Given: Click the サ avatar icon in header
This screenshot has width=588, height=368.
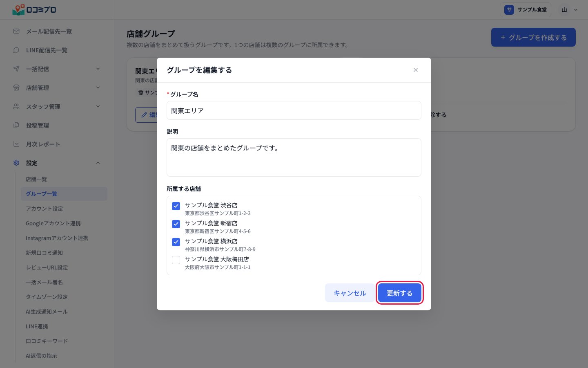Looking at the screenshot, I should (509, 10).
